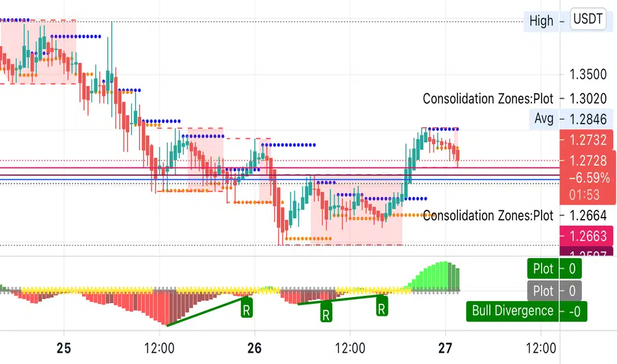Screen dimensions: 617x364
Task: Click the middle R divergence marker
Action: coord(326,313)
